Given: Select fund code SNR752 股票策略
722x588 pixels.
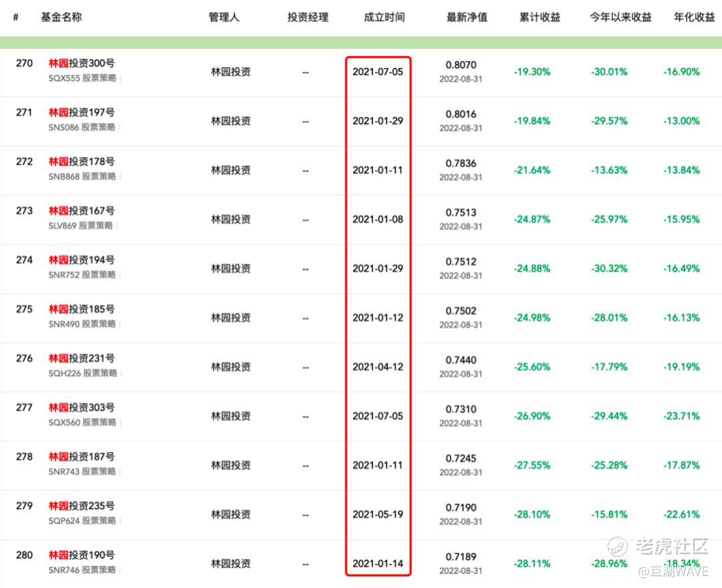Looking at the screenshot, I should (x=82, y=275).
